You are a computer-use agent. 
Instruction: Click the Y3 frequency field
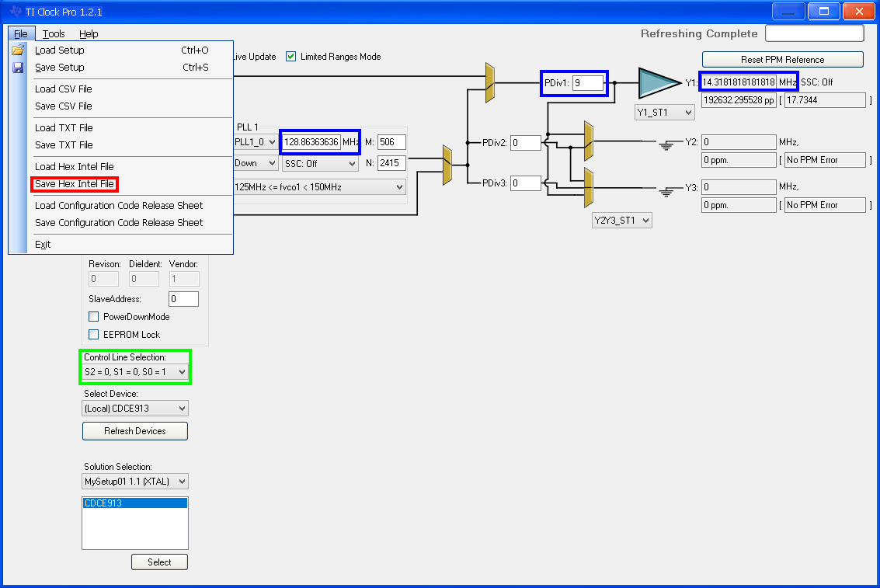pyautogui.click(x=739, y=187)
